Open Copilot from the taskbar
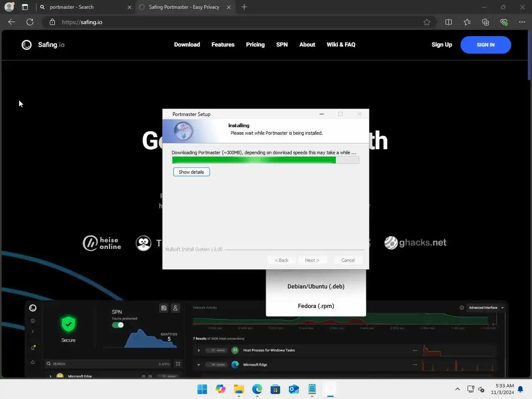 [221, 389]
